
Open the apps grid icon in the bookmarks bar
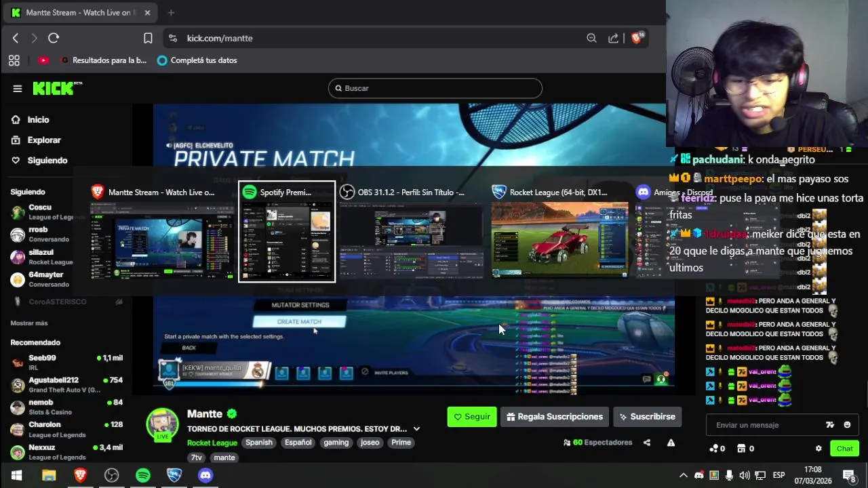(x=14, y=60)
